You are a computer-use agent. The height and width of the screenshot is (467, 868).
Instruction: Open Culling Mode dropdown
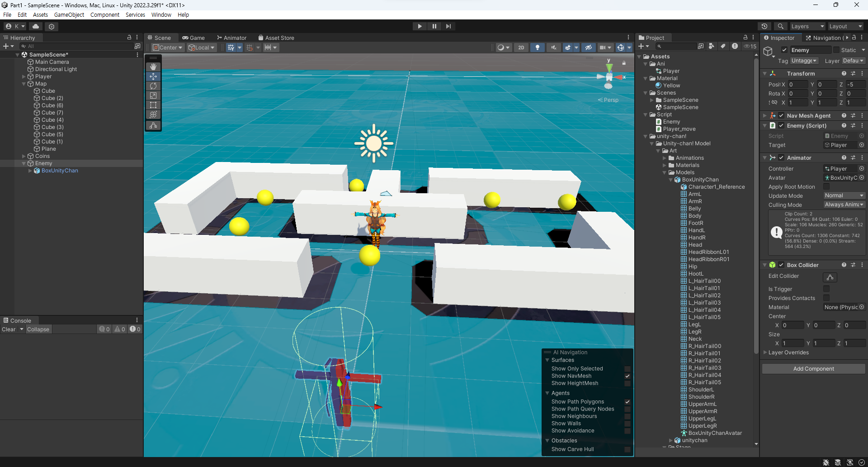[x=844, y=205]
